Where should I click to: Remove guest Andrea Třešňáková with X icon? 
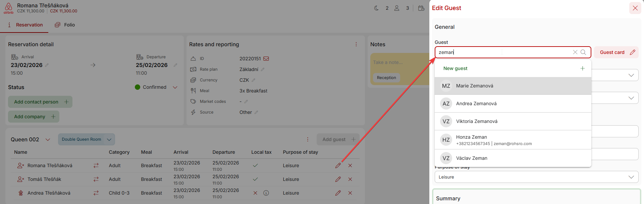coord(350,193)
